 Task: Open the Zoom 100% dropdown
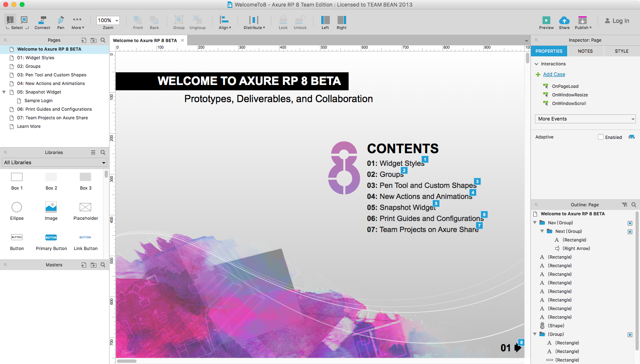coord(108,20)
